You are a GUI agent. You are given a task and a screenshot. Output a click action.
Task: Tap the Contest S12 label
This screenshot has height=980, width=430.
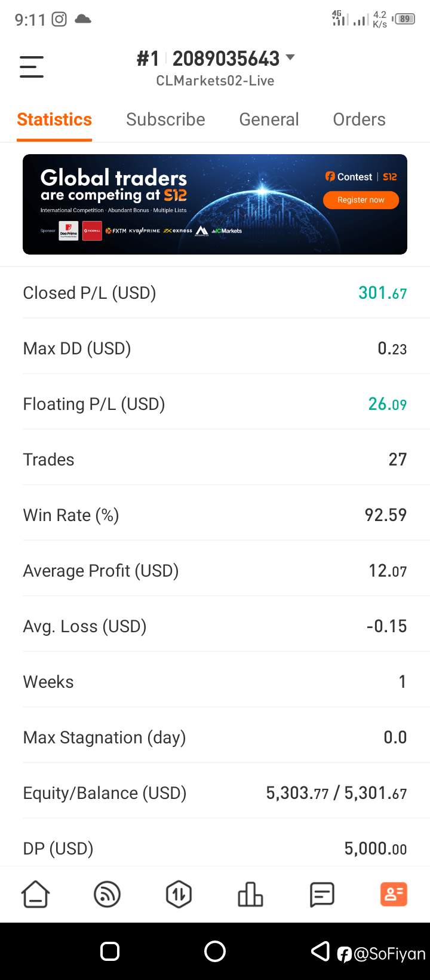pos(361,177)
